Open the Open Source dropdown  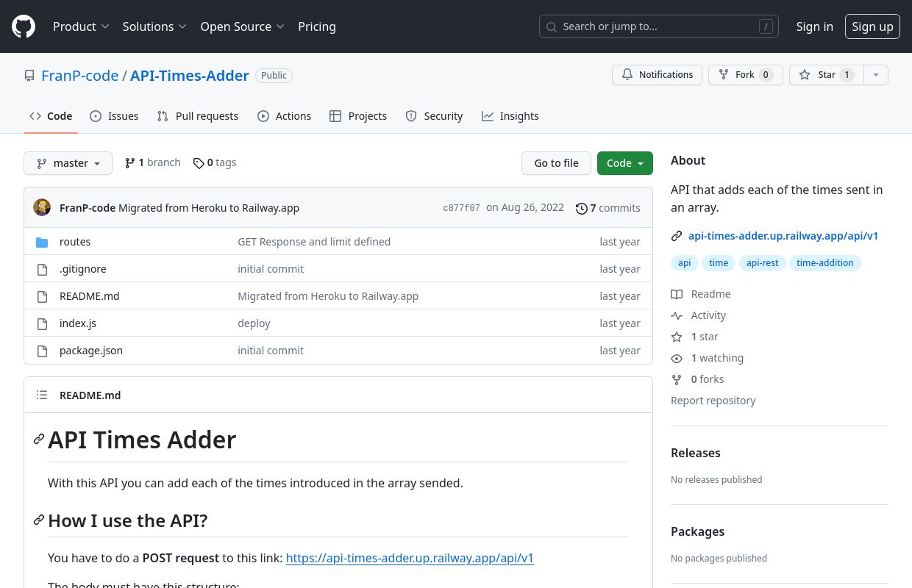[x=242, y=26]
